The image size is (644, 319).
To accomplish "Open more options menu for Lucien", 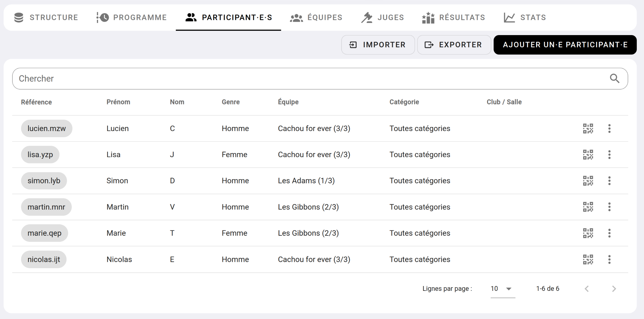I will (609, 129).
